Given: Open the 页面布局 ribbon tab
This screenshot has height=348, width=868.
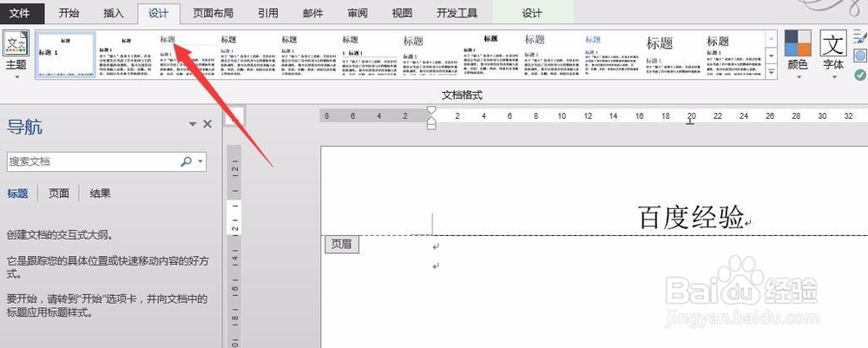Looking at the screenshot, I should pos(214,13).
